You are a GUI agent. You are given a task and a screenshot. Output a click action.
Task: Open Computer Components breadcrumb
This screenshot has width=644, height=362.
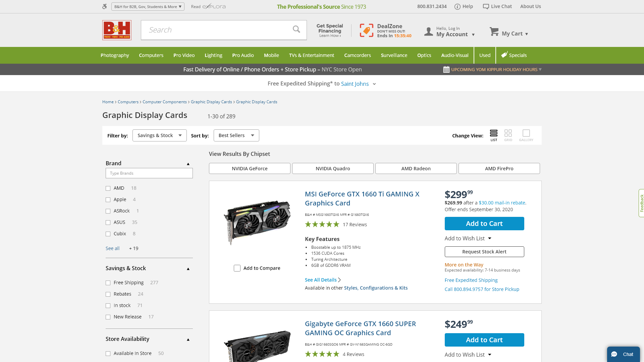165,102
